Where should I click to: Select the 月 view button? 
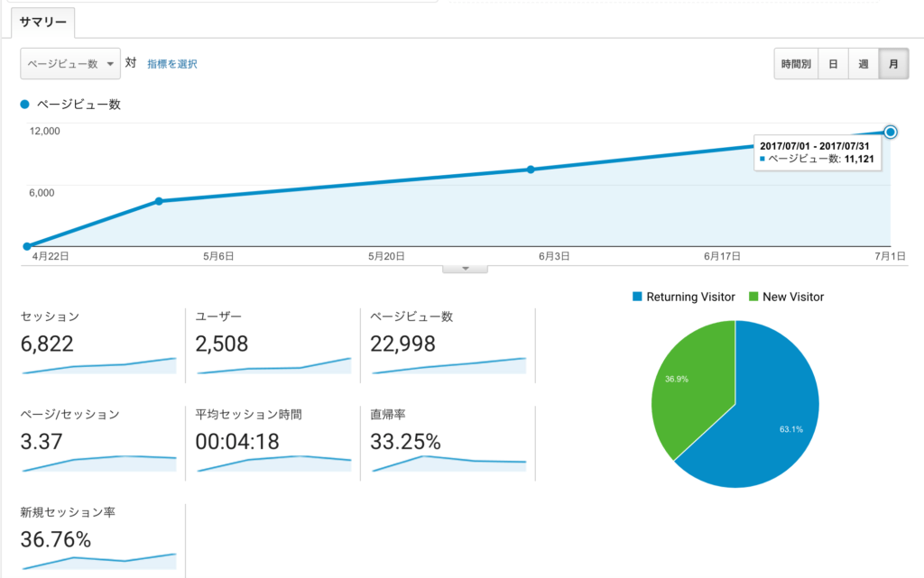[893, 64]
